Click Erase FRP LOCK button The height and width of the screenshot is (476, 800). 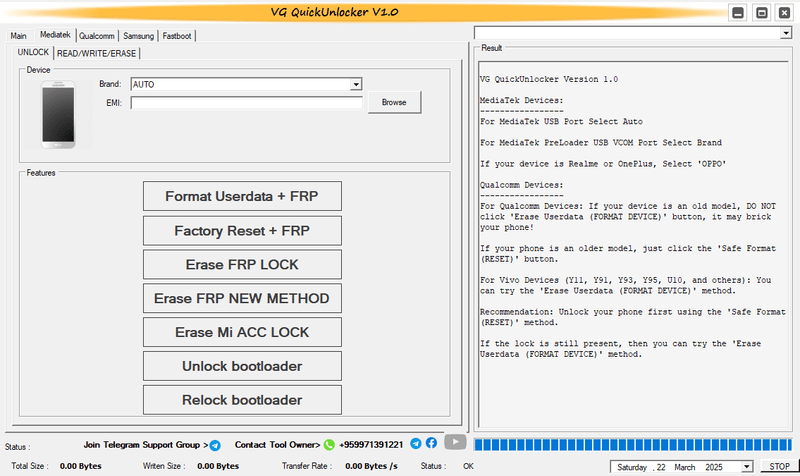pyautogui.click(x=242, y=264)
